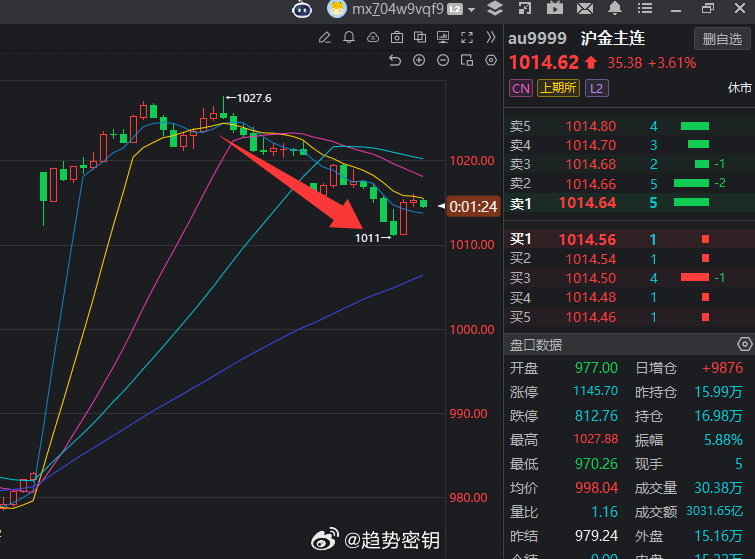This screenshot has height=559, width=755.
Task: Undo with the back arrow icon
Action: tap(395, 61)
